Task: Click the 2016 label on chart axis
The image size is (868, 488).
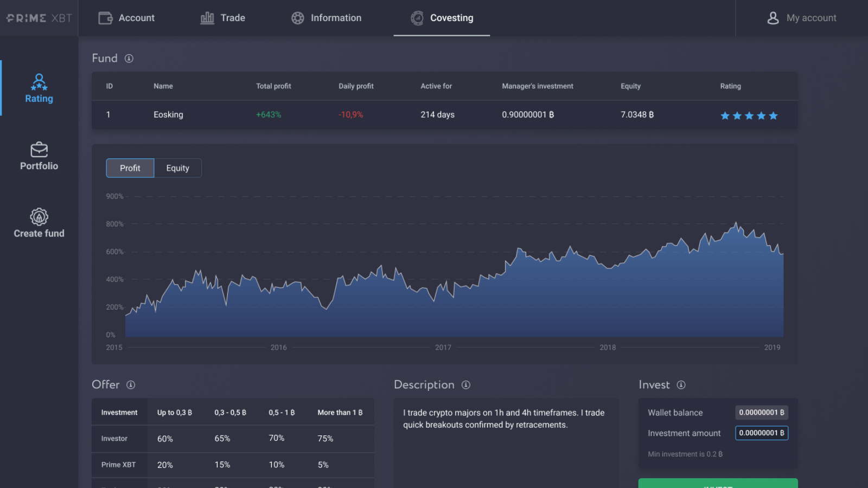Action: pyautogui.click(x=279, y=348)
